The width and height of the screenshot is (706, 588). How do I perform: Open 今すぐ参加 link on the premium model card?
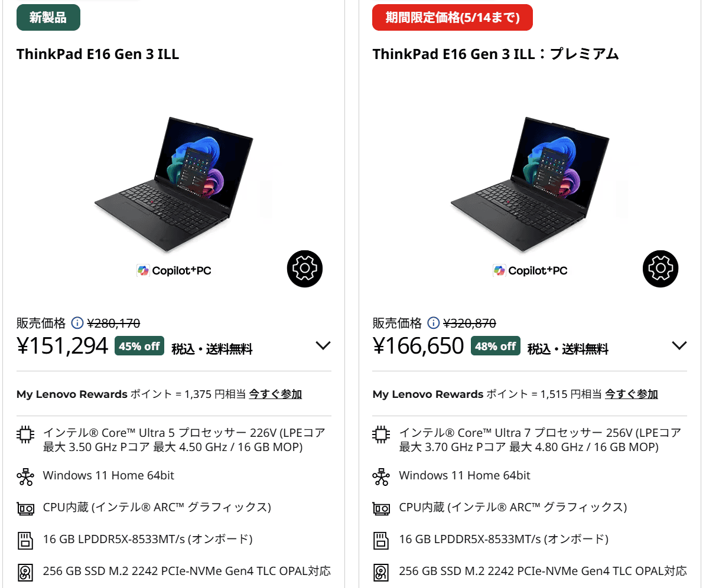click(631, 394)
